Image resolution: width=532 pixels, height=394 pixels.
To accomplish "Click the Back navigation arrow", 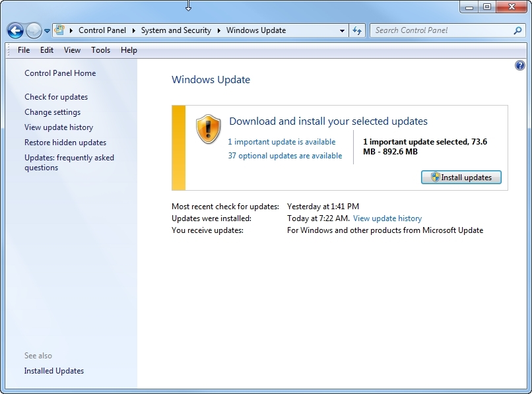I will click(x=15, y=31).
